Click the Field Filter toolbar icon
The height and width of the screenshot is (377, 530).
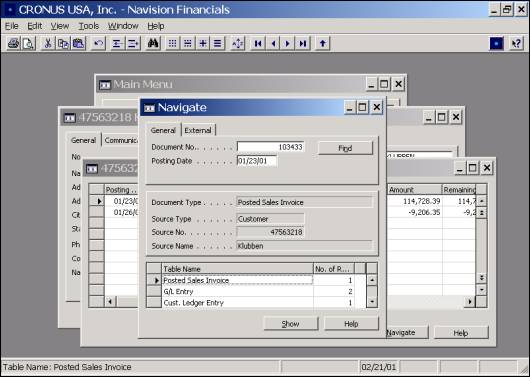point(172,44)
